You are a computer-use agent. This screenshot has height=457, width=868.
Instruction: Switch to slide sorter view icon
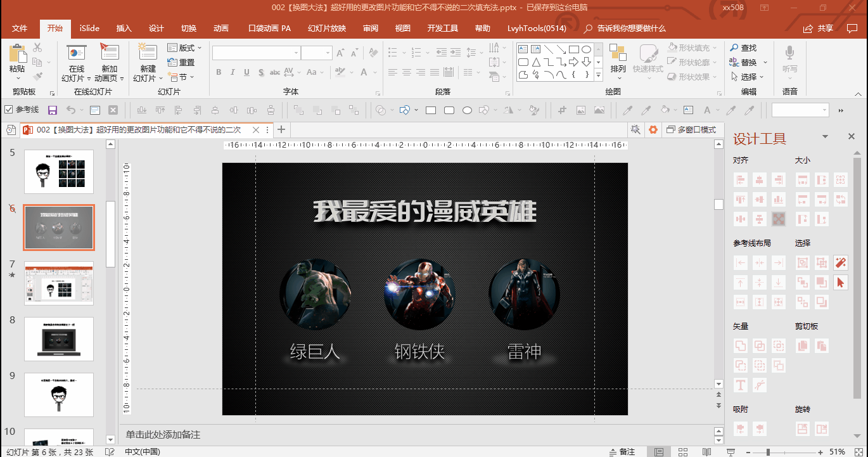click(x=683, y=452)
